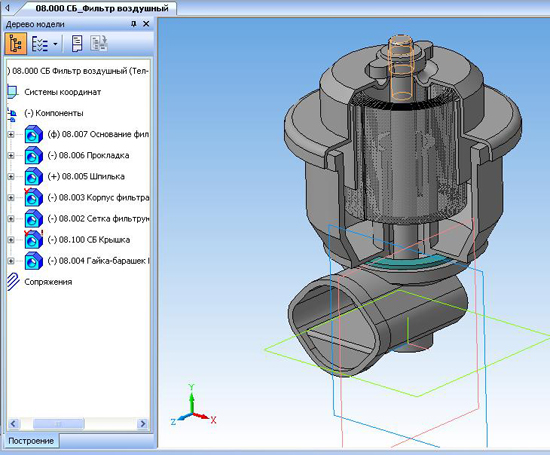Toggle the model tree structure view button
The width and height of the screenshot is (550, 455).
[16, 44]
